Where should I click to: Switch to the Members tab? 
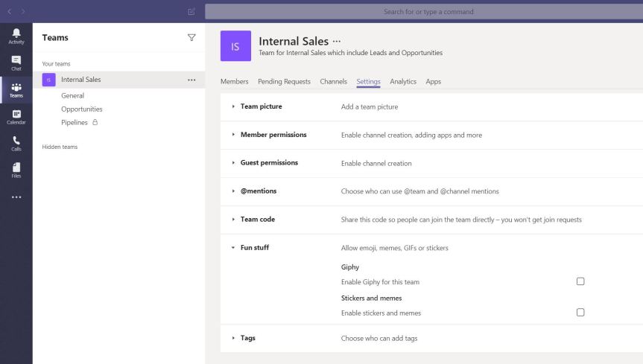point(235,82)
